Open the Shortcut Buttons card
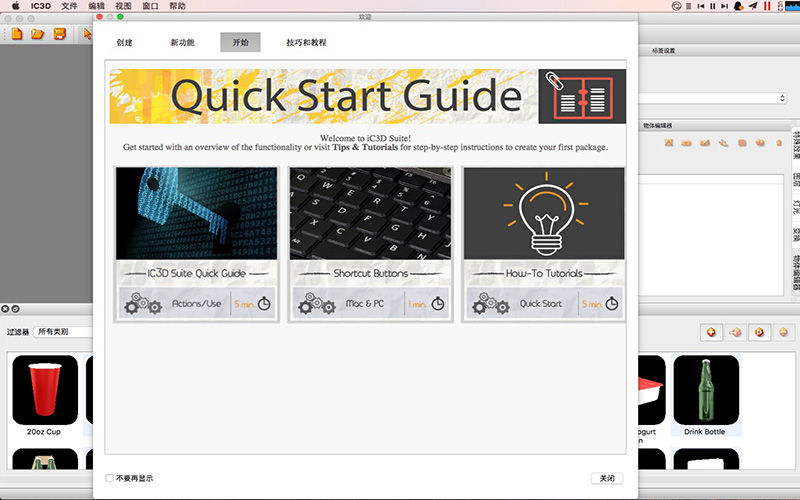 click(x=370, y=244)
